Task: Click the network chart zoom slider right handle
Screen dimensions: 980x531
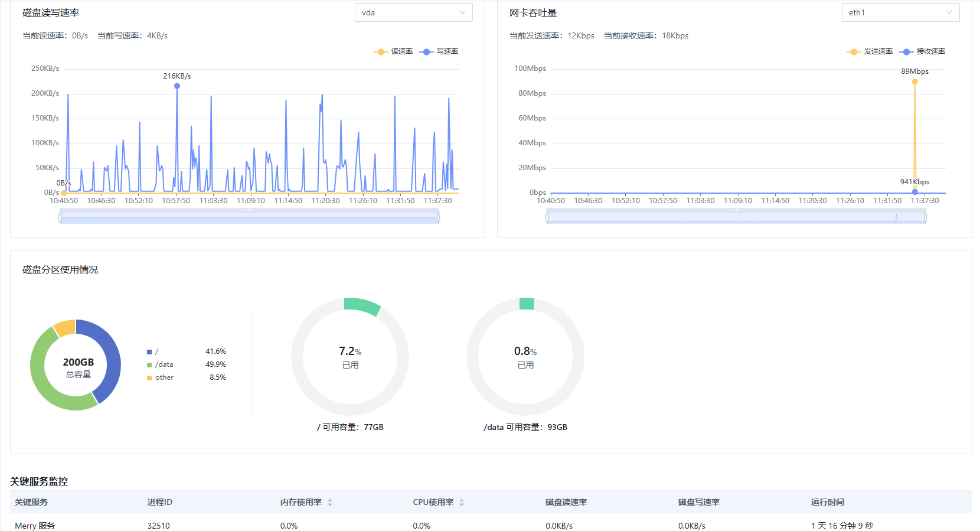Action: pos(925,218)
